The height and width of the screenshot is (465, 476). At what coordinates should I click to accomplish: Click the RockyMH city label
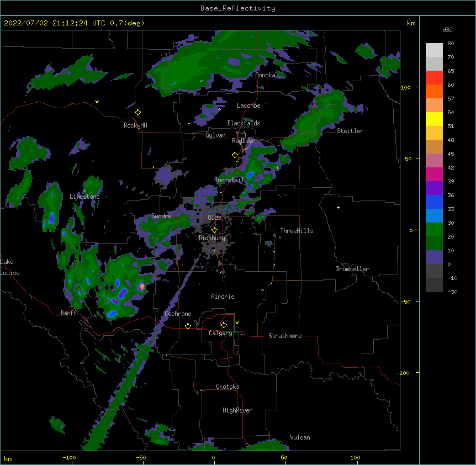click(135, 125)
